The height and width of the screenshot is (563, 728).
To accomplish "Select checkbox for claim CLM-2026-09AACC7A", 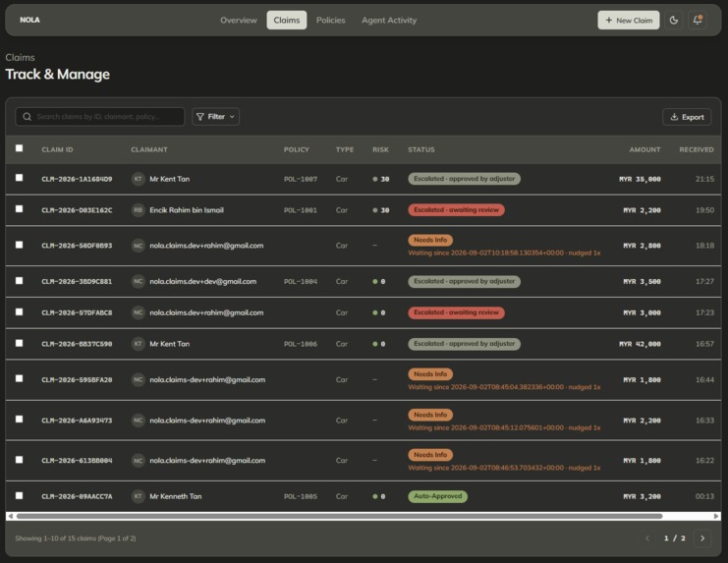I will 19,495.
